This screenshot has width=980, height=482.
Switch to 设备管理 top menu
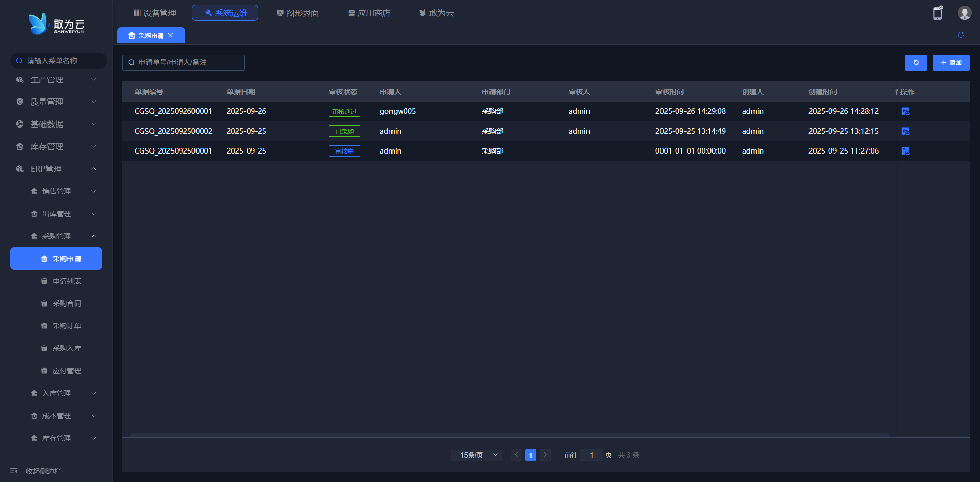click(x=155, y=13)
